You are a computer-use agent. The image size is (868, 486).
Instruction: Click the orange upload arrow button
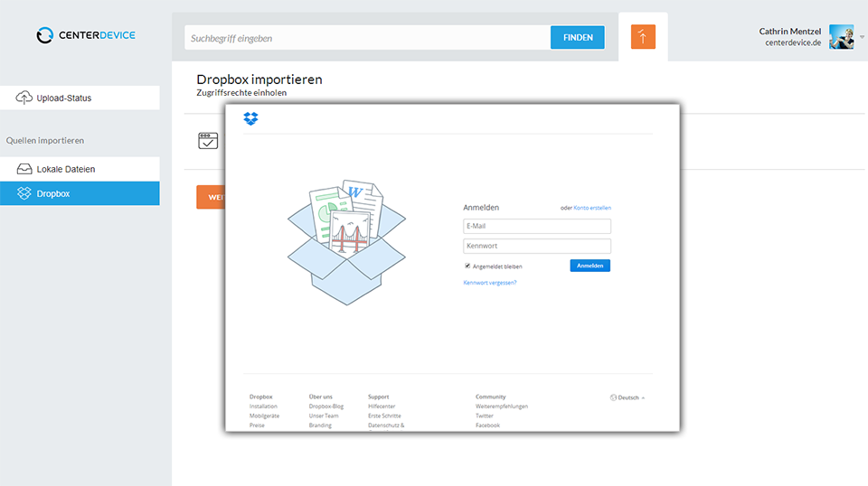click(643, 37)
